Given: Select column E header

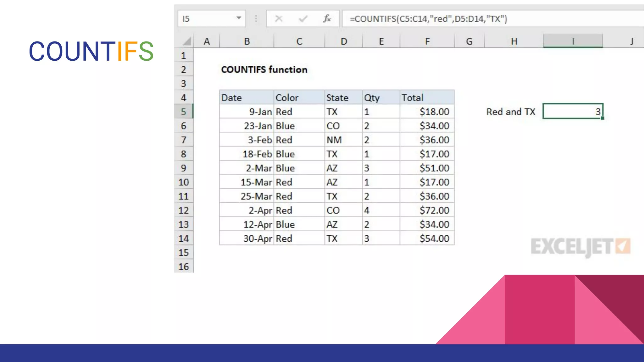Looking at the screenshot, I should (x=381, y=41).
